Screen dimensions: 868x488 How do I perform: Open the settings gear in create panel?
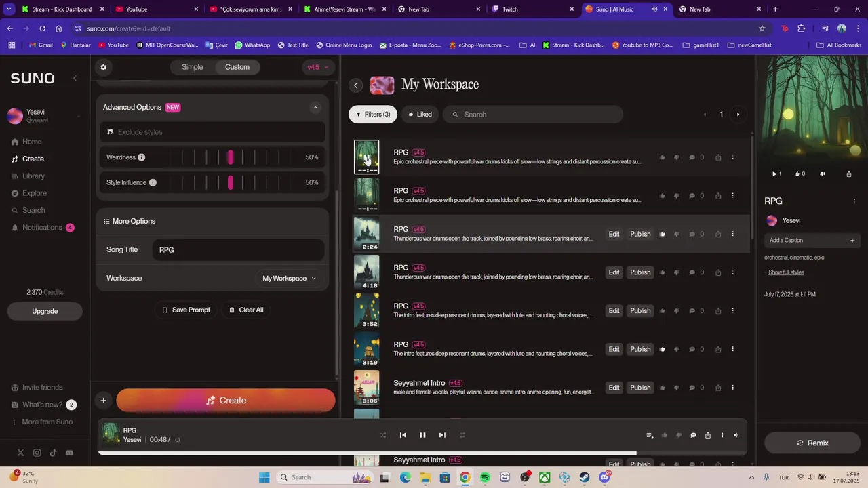pos(103,67)
